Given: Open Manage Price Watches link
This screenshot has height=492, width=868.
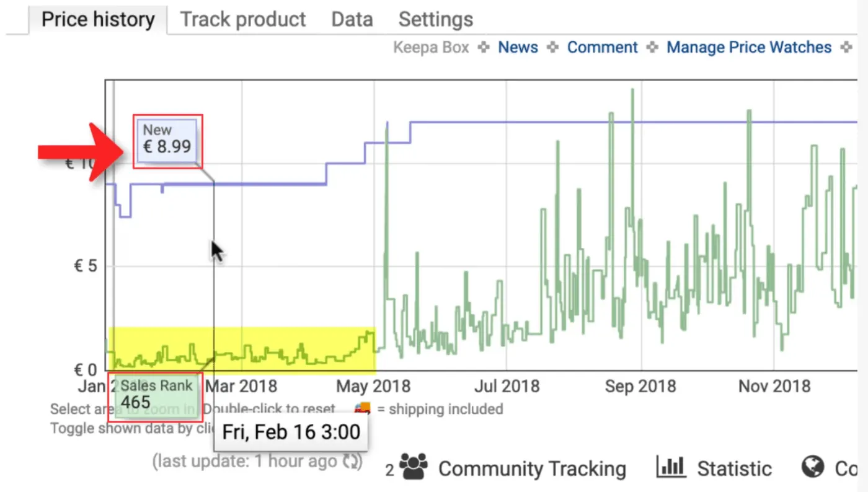Looking at the screenshot, I should point(749,48).
